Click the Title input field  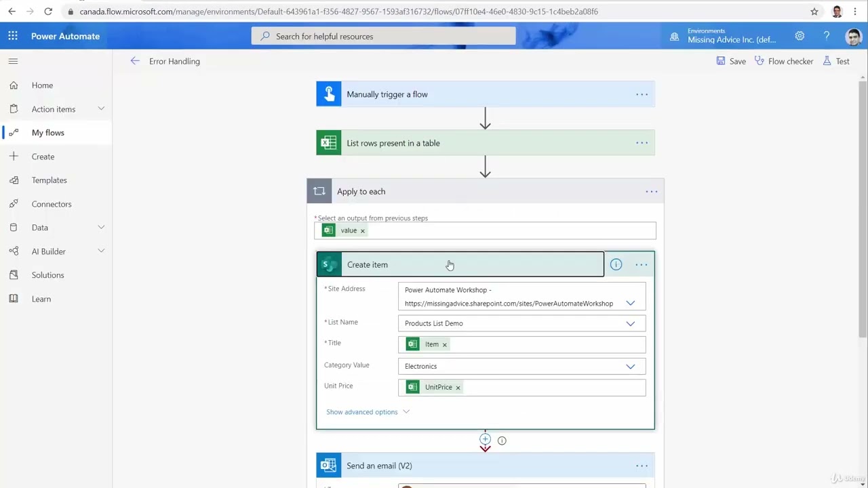point(521,344)
